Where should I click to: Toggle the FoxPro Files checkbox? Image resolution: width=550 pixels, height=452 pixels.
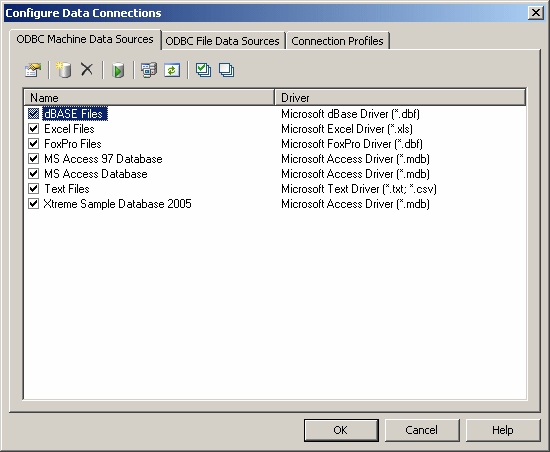pyautogui.click(x=33, y=144)
